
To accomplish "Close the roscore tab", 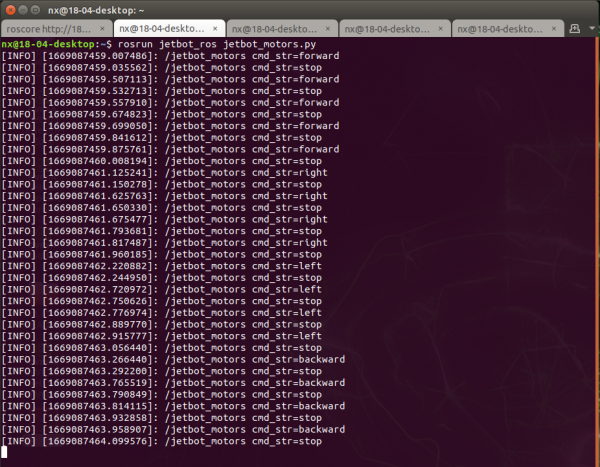I will point(102,29).
